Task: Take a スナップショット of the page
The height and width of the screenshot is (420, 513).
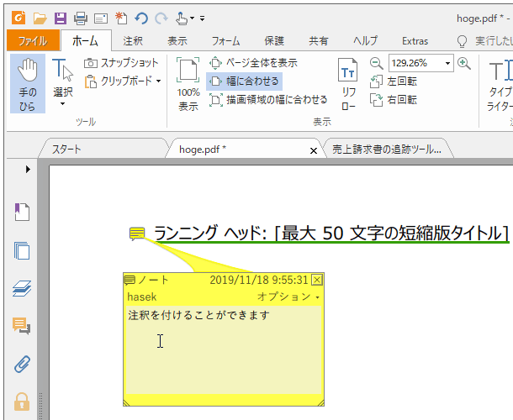Action: coord(121,63)
